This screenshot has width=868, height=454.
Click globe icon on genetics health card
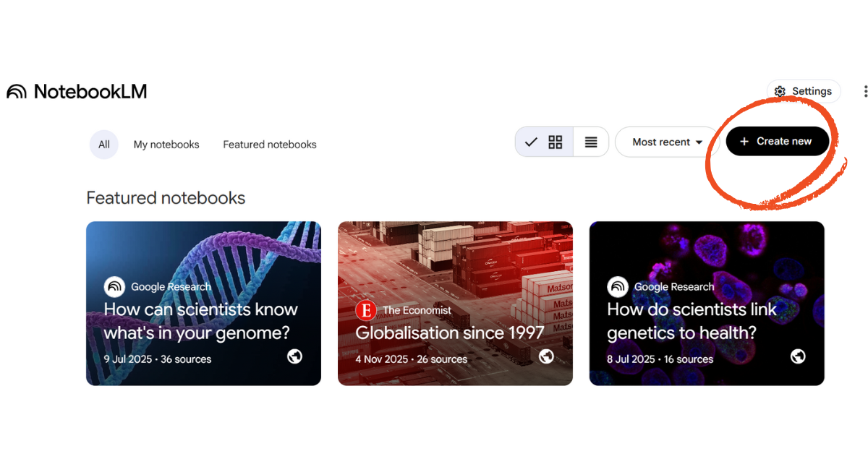pos(798,356)
